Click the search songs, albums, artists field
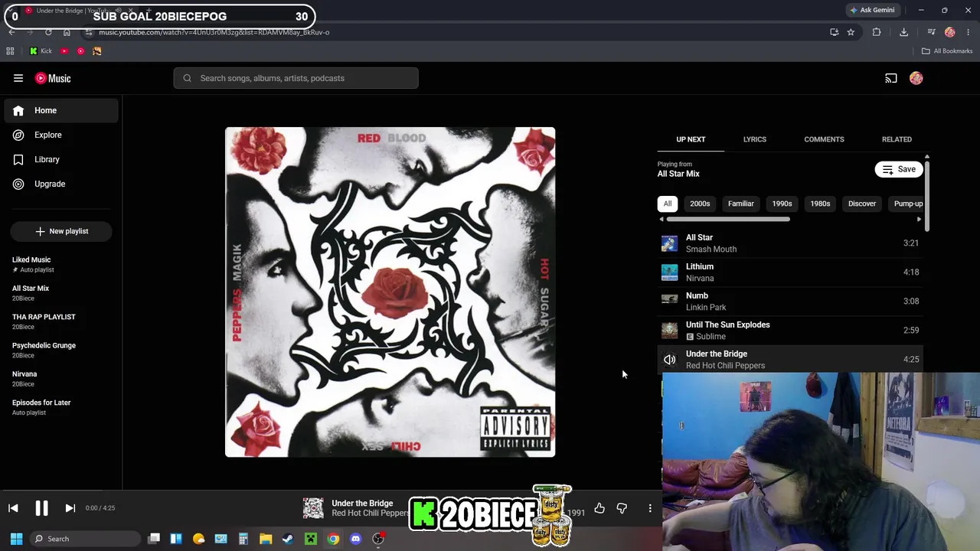This screenshot has width=980, height=551. coord(296,78)
